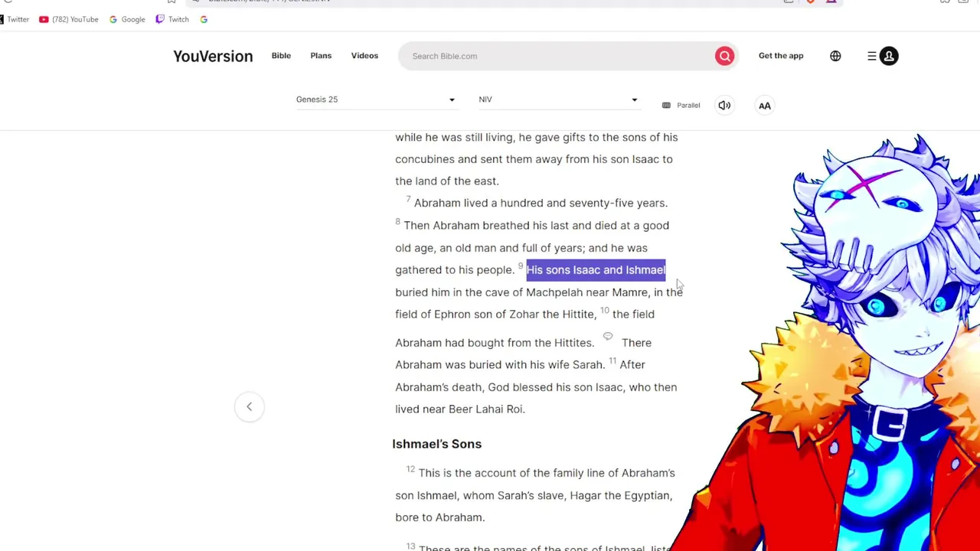The height and width of the screenshot is (551, 980).
Task: Open the Twitch bookmark
Action: coord(172,19)
